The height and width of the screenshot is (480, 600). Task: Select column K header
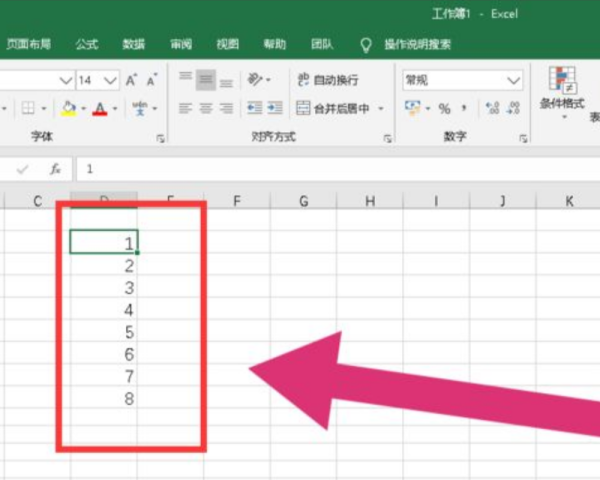point(569,201)
